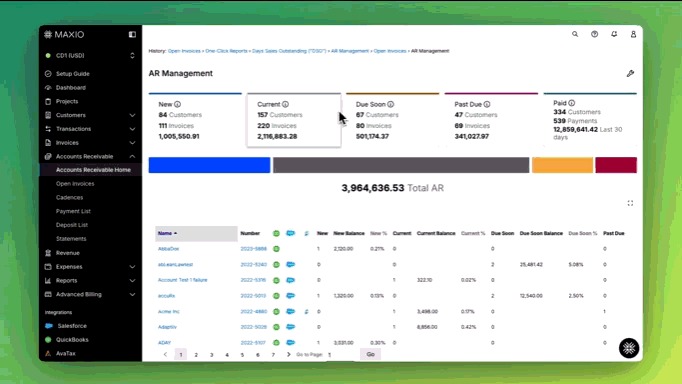The height and width of the screenshot is (384, 682).
Task: Show info tooltip next to Current
Action: pyautogui.click(x=285, y=104)
